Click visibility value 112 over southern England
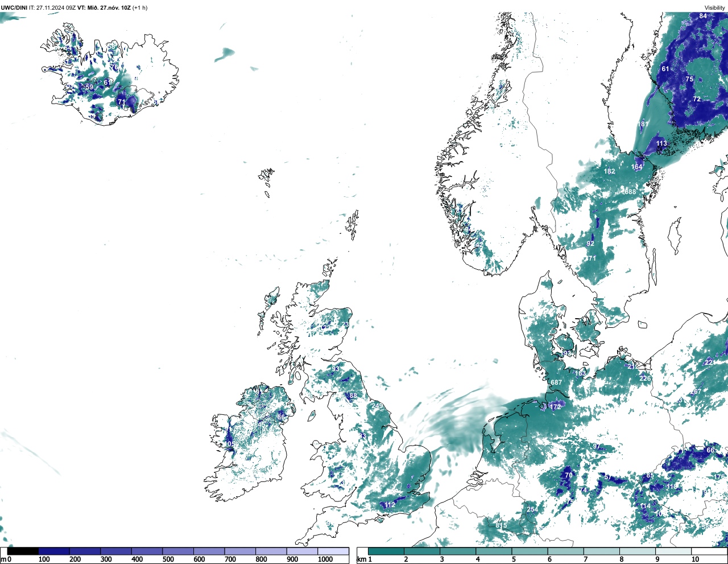 click(x=390, y=505)
